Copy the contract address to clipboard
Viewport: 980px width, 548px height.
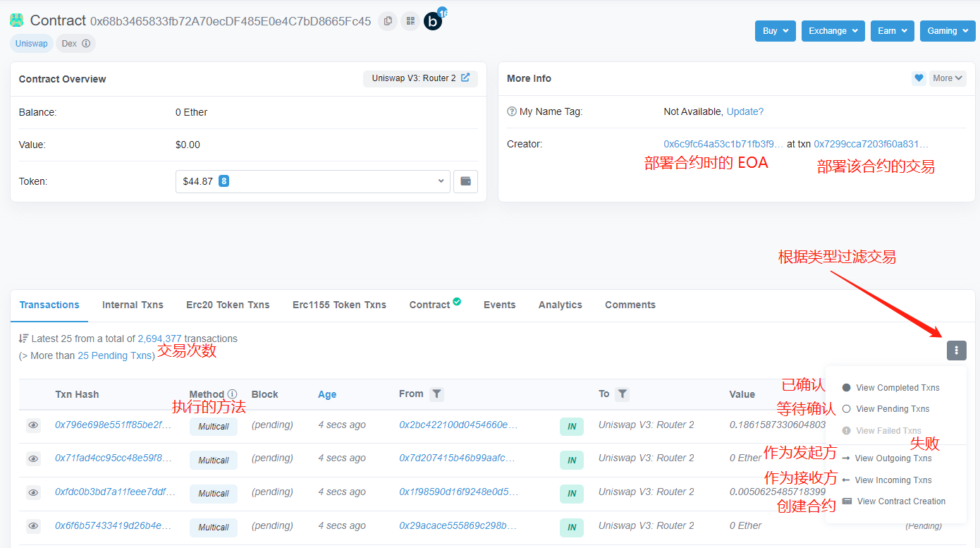pos(388,21)
